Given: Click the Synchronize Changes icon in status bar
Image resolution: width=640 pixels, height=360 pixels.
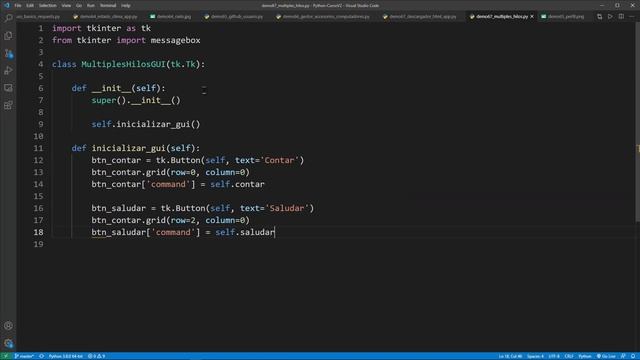Looking at the screenshot, I should pos(41,356).
